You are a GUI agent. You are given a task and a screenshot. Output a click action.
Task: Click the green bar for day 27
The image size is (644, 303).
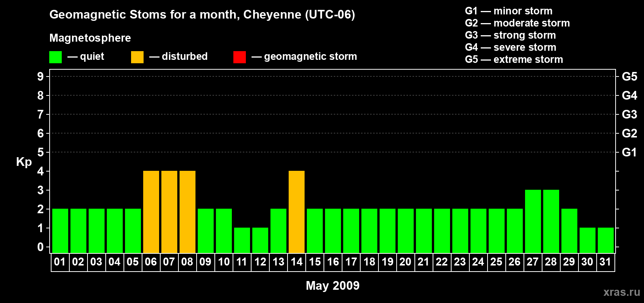click(533, 222)
